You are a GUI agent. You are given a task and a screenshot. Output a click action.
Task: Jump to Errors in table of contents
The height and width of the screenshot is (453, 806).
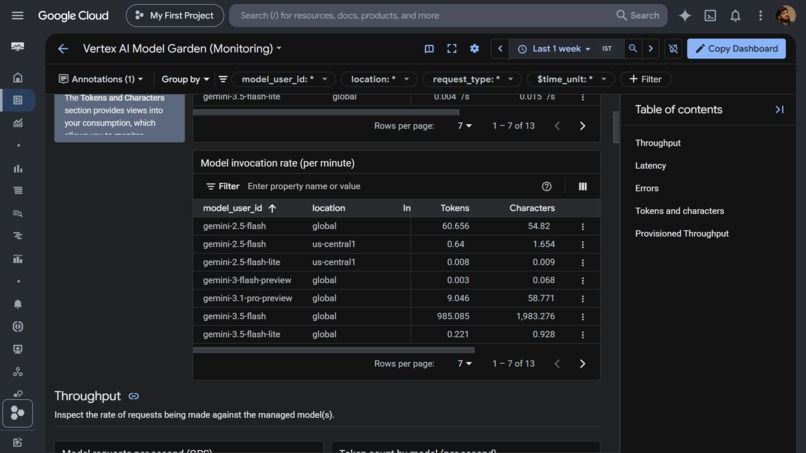[x=647, y=188]
